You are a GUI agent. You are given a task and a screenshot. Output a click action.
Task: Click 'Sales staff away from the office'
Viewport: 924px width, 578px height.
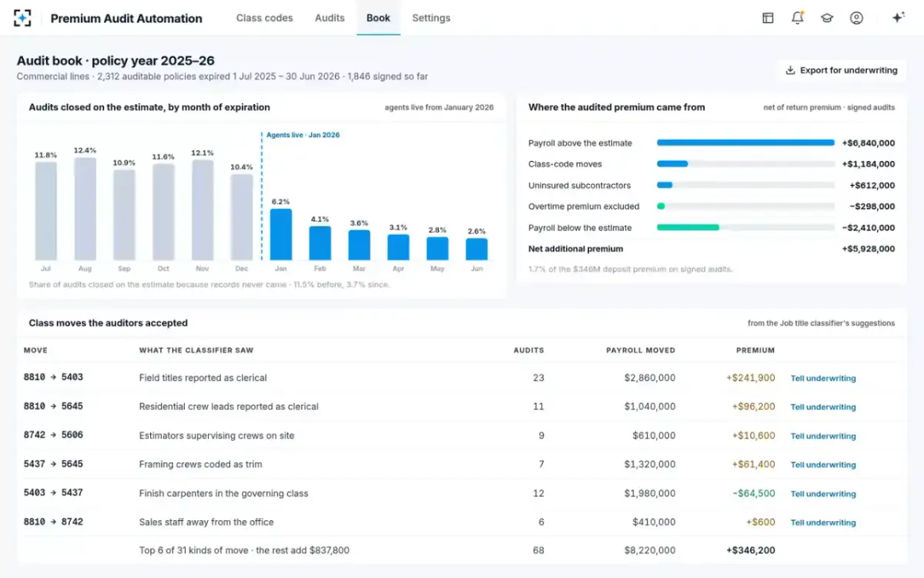click(x=206, y=522)
